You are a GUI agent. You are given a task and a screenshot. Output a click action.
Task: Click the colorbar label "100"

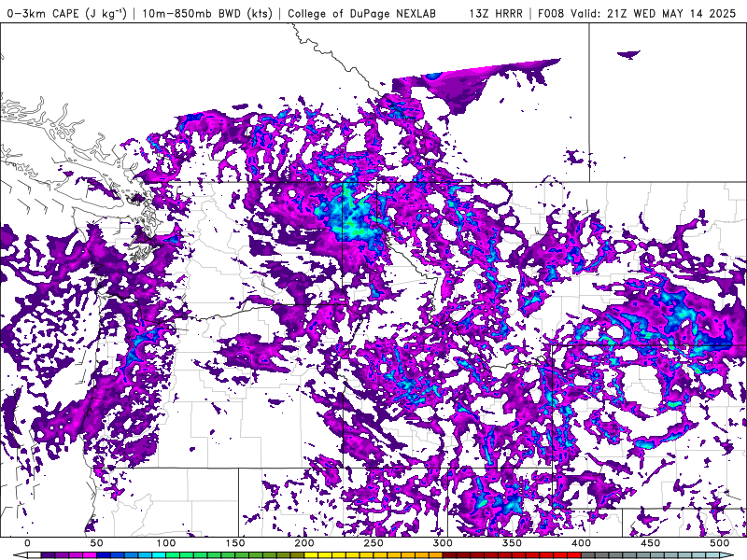click(166, 543)
